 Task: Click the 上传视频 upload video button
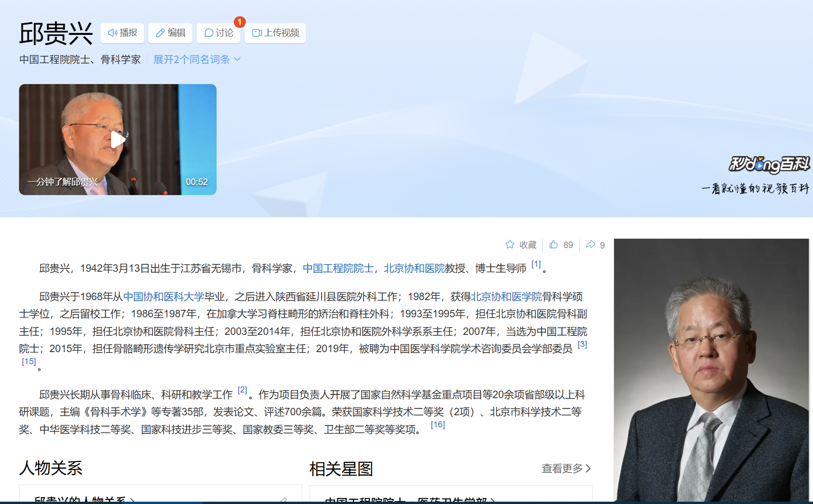(x=275, y=33)
